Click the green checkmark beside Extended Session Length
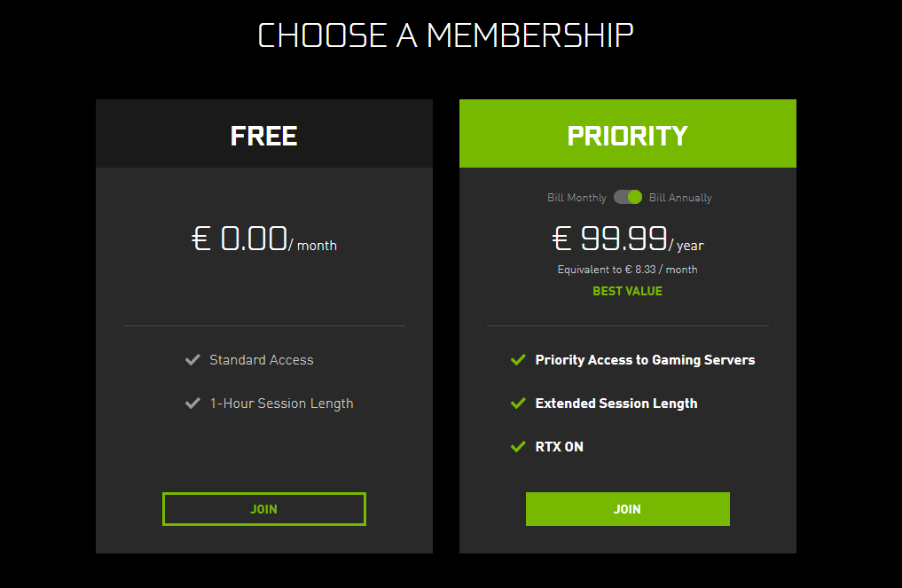 tap(518, 404)
